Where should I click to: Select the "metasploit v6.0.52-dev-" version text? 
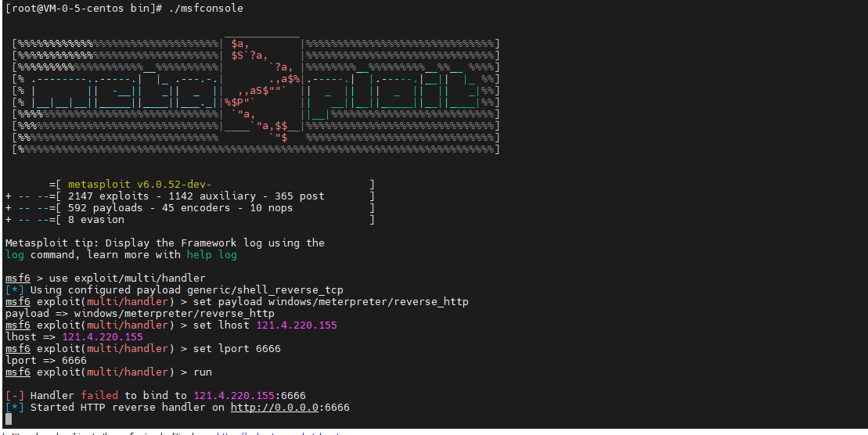(140, 185)
